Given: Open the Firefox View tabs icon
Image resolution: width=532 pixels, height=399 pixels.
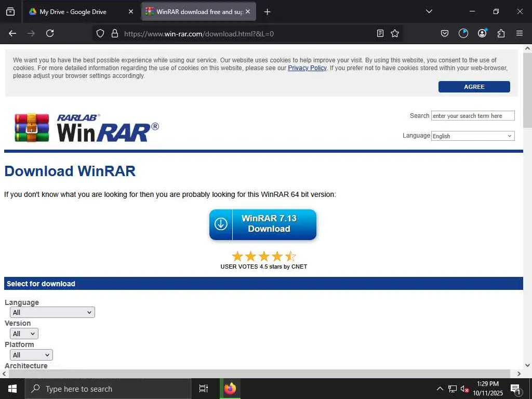Looking at the screenshot, I should point(10,11).
